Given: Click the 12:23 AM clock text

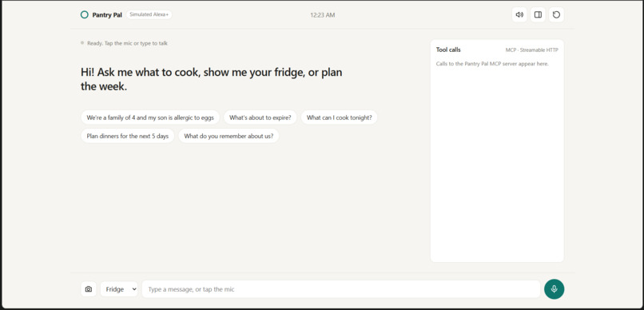Looking at the screenshot, I should tap(323, 15).
